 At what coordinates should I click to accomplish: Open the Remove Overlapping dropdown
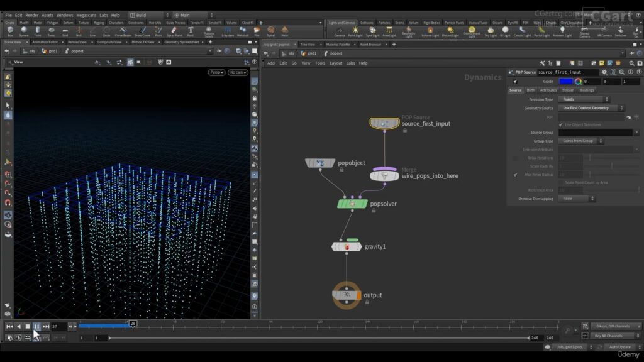(x=577, y=199)
